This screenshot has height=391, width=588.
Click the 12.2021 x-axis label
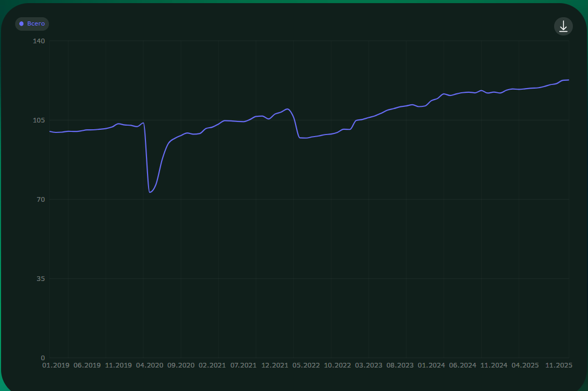click(x=275, y=365)
